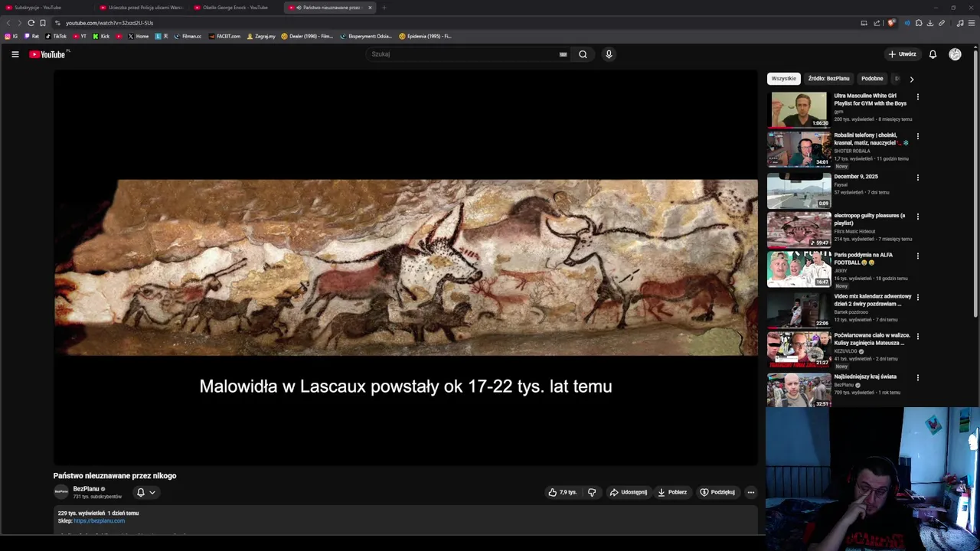
Task: Open options for electropop guilty pleasures video
Action: pyautogui.click(x=917, y=217)
